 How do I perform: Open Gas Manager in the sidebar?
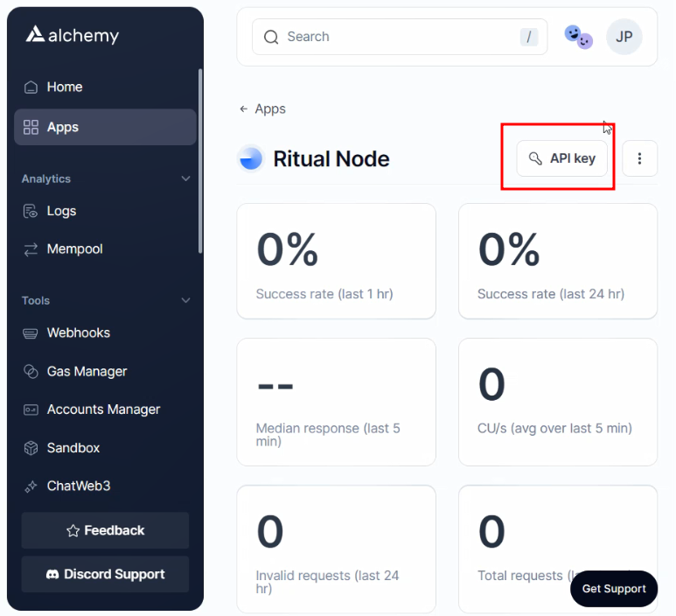105,371
